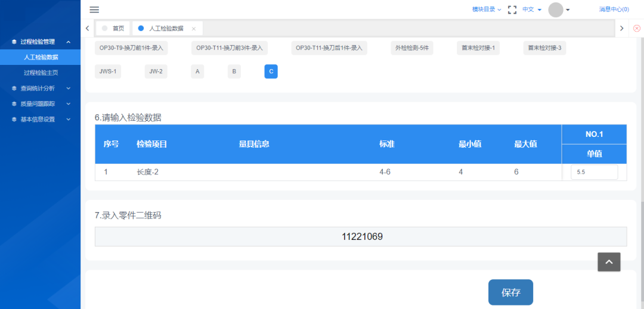Expand the 查询统计分析 menu group

pyautogui.click(x=41, y=88)
